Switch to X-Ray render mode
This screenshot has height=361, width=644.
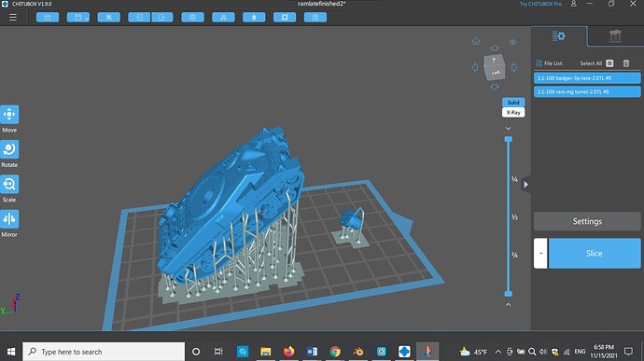point(513,112)
